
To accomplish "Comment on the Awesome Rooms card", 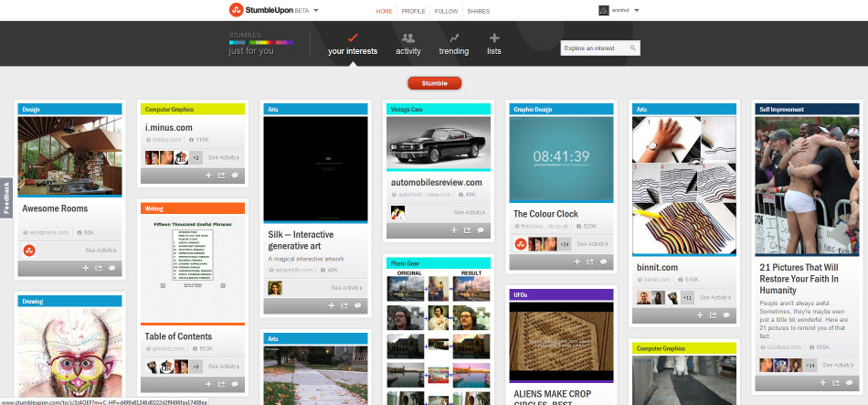I will [x=111, y=268].
